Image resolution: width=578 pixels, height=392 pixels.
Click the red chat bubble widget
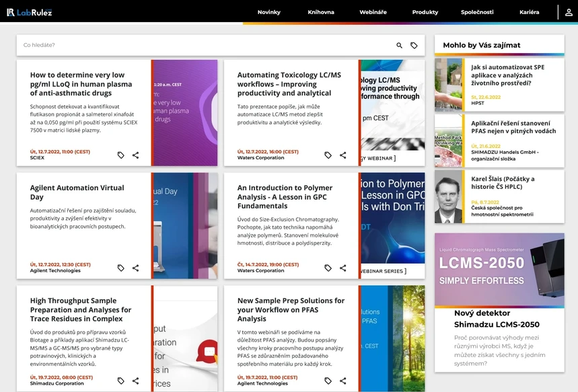[x=209, y=352]
